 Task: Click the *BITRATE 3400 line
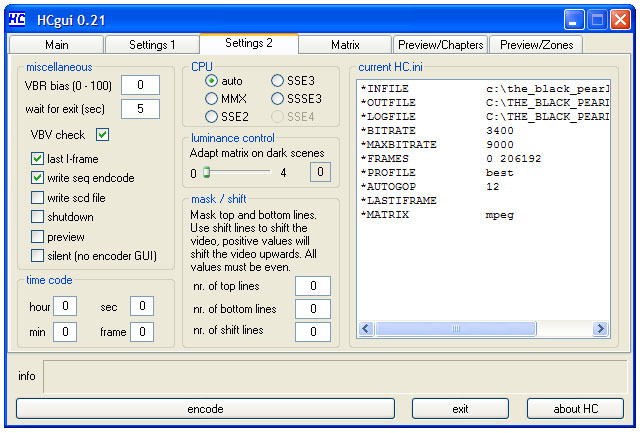(x=437, y=131)
